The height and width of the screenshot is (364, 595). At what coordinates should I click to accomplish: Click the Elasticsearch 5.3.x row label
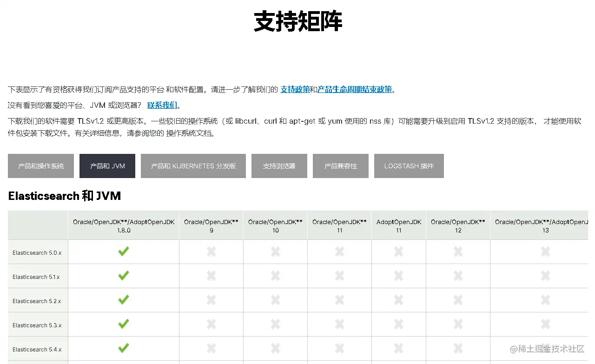(37, 325)
